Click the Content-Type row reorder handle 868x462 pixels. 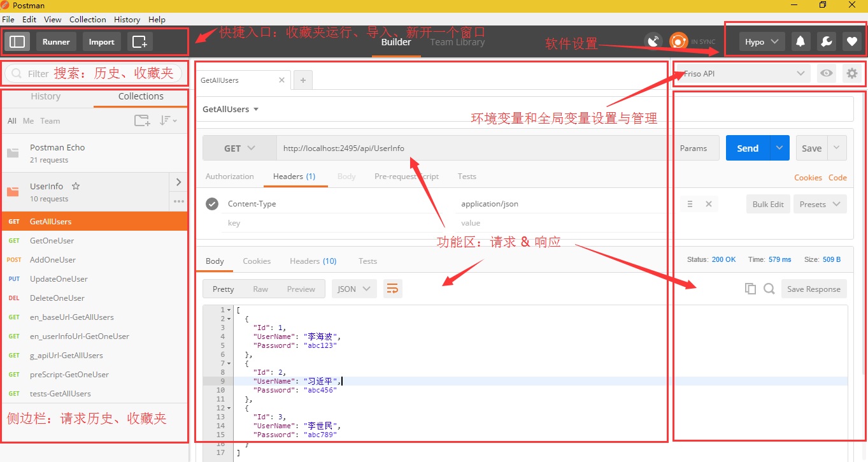click(690, 205)
